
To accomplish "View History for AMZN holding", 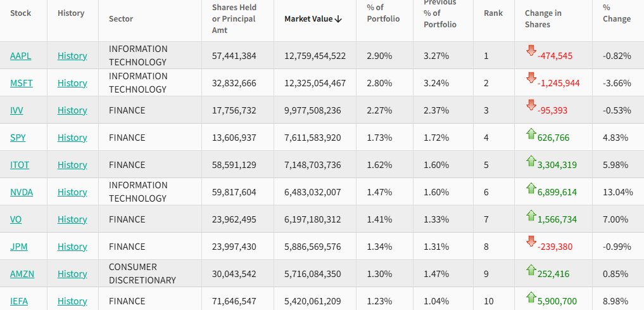I will pyautogui.click(x=72, y=274).
